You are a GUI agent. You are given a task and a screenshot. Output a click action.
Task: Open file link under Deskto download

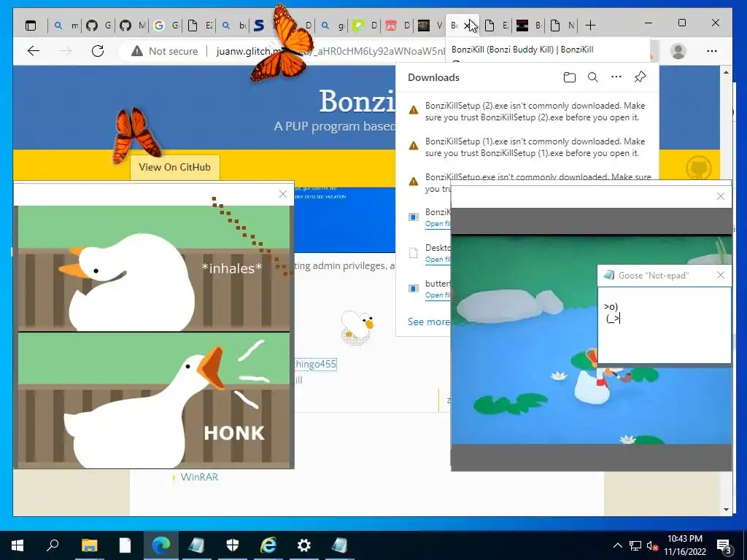438,260
